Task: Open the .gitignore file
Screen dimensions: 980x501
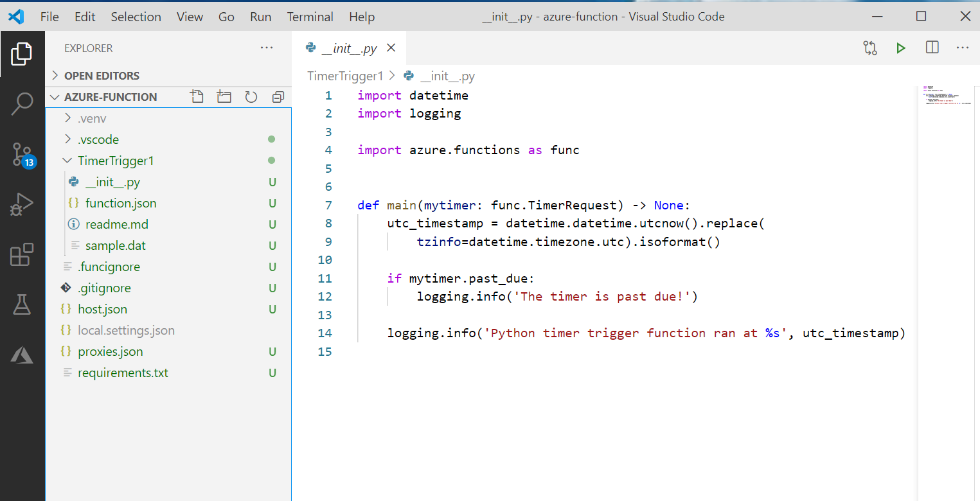Action: pyautogui.click(x=168, y=288)
